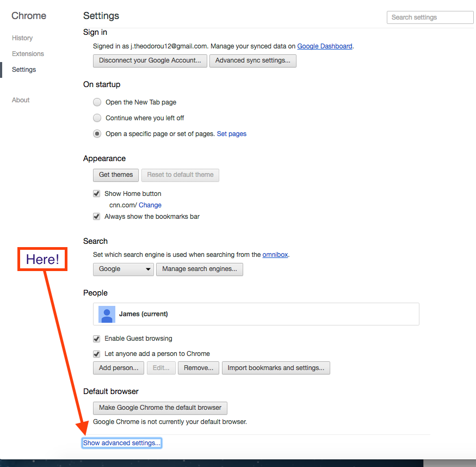This screenshot has height=467, width=476.
Task: Select Open a specific page radio button
Action: pyautogui.click(x=97, y=133)
